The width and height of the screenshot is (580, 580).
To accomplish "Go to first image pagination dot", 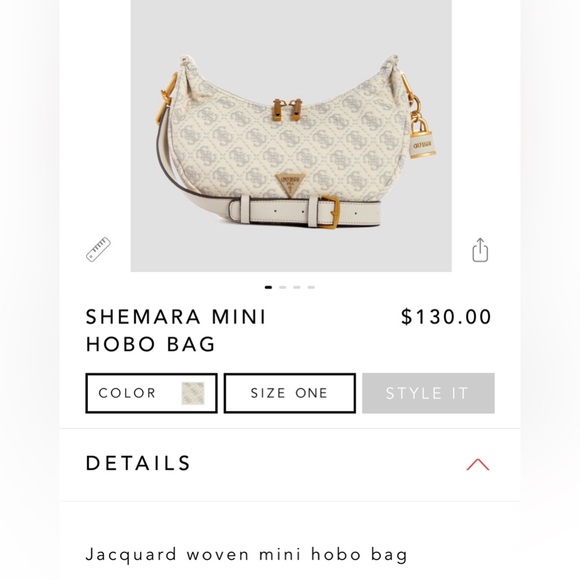I will coord(269,287).
